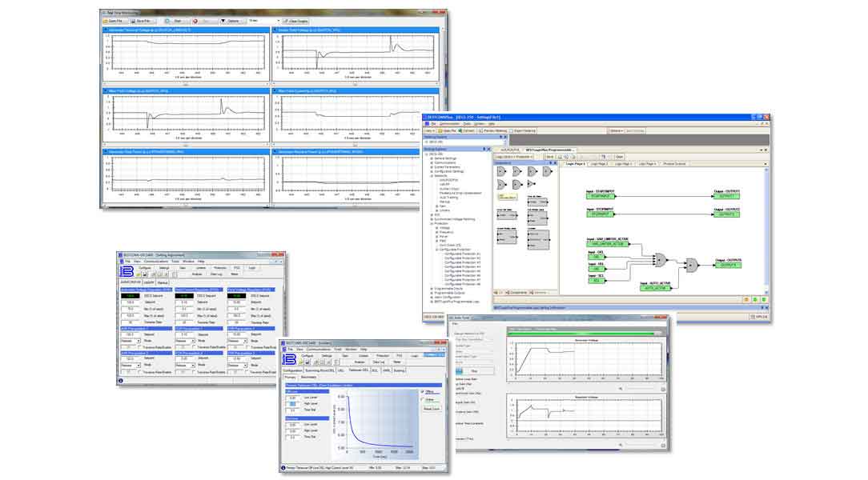Viewport: 868px width, 480px height.
Task: Enable Traverse Rate under FCR Pre-position 1
Action: point(194,347)
